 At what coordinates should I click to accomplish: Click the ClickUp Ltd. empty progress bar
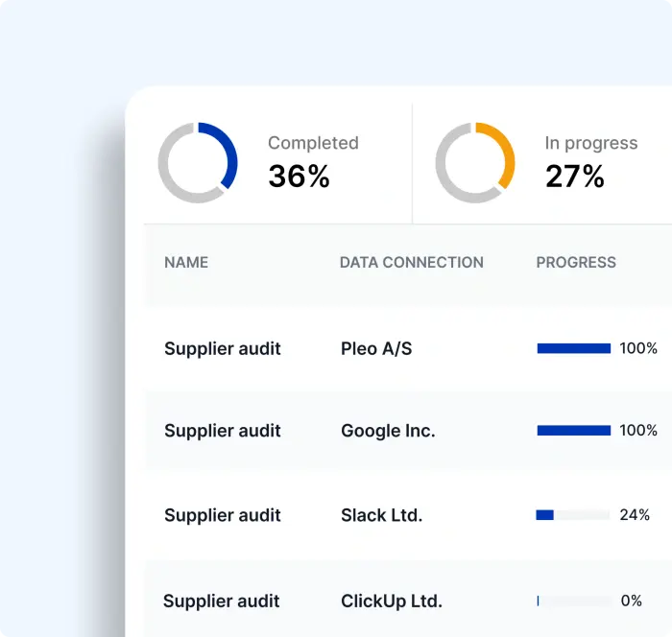coord(574,602)
